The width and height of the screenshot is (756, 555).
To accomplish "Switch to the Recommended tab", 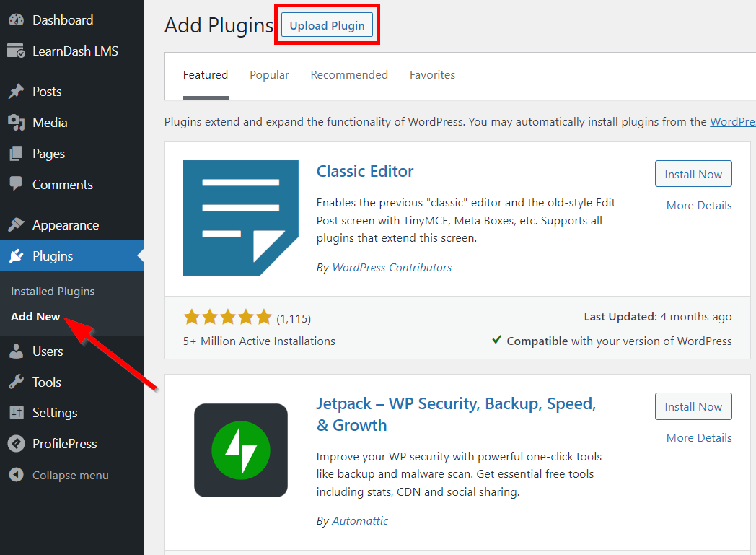I will [349, 75].
